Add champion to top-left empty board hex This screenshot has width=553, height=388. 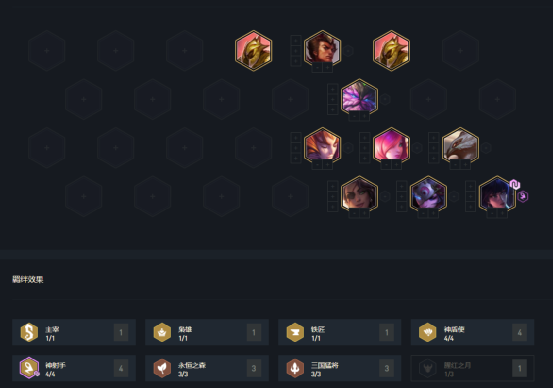tap(47, 51)
